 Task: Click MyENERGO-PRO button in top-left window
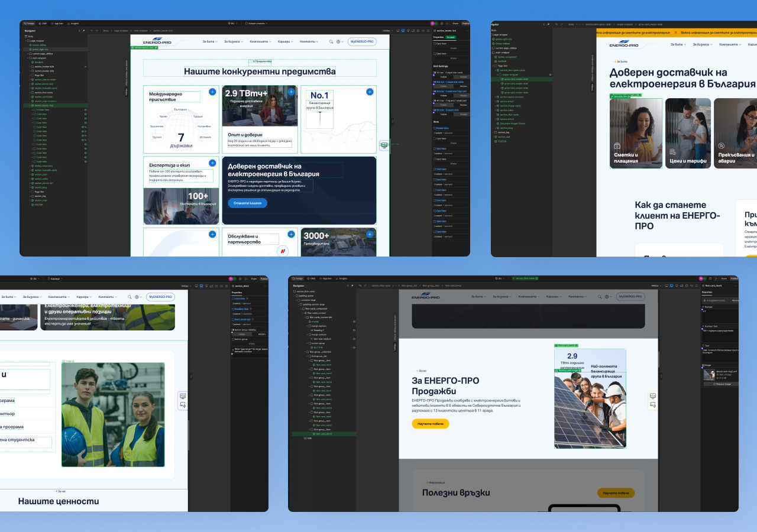(x=362, y=41)
